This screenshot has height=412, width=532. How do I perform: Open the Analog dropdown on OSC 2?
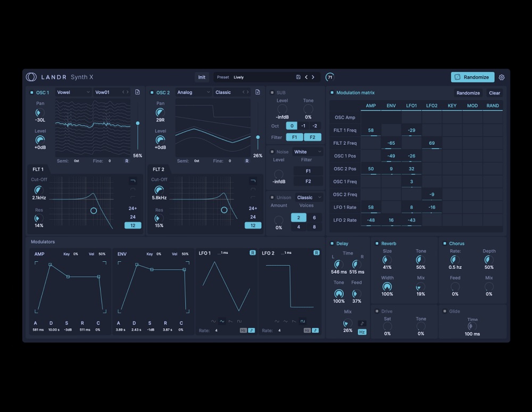coord(193,92)
